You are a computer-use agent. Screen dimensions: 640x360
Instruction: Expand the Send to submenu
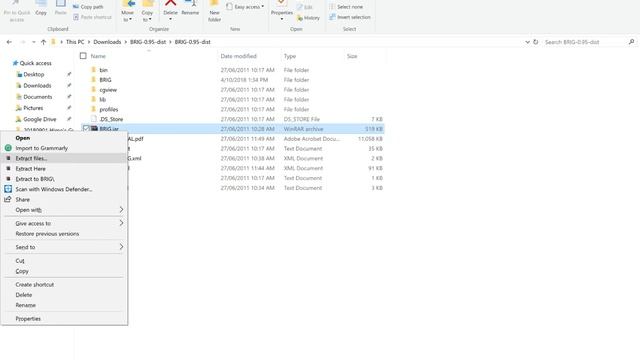tap(64, 247)
